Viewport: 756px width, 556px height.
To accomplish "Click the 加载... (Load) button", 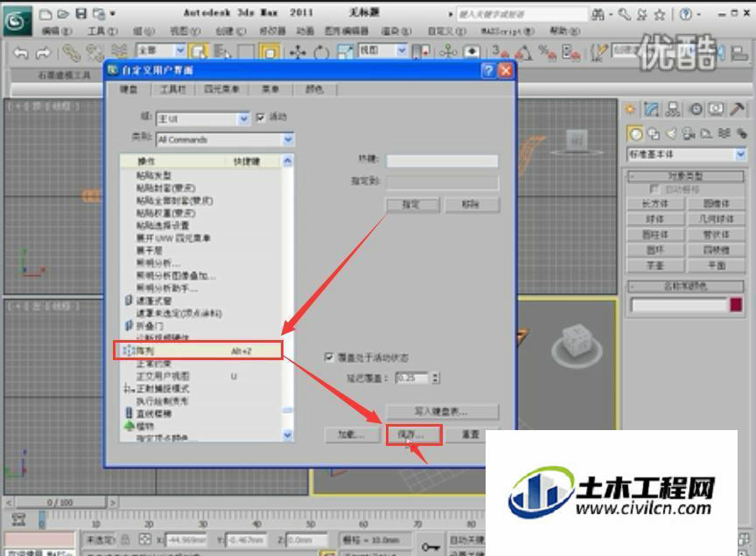I will click(352, 434).
